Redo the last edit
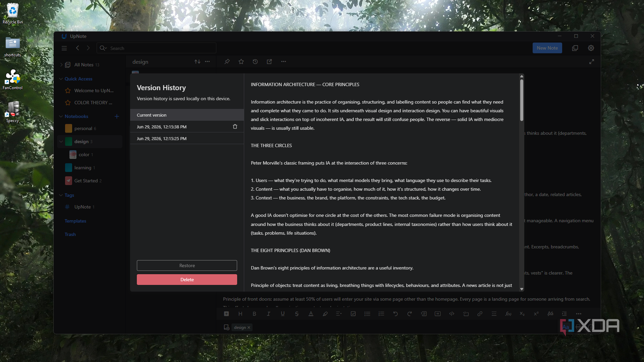Screen dimensions: 644x362 click(409, 314)
